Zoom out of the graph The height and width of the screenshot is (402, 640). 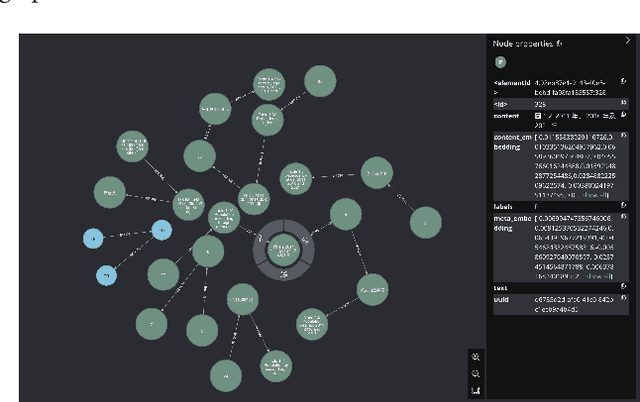click(476, 372)
